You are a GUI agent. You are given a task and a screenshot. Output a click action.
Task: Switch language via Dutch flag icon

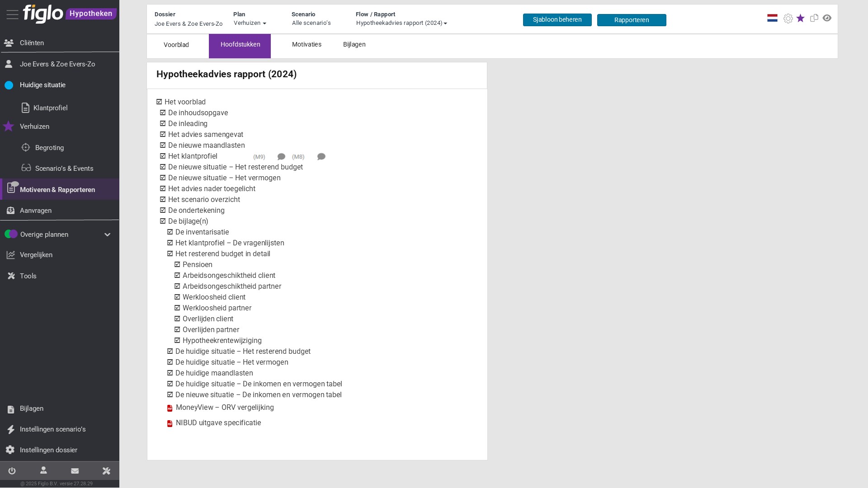pos(772,18)
